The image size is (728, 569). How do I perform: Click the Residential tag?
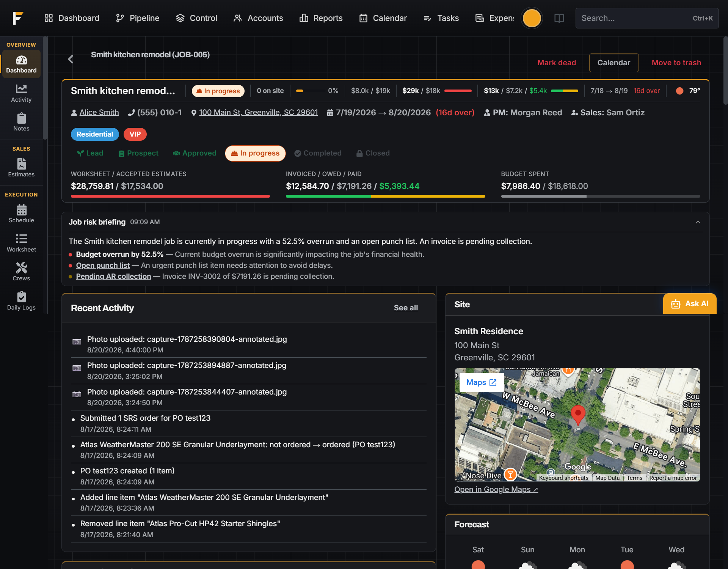click(x=95, y=134)
